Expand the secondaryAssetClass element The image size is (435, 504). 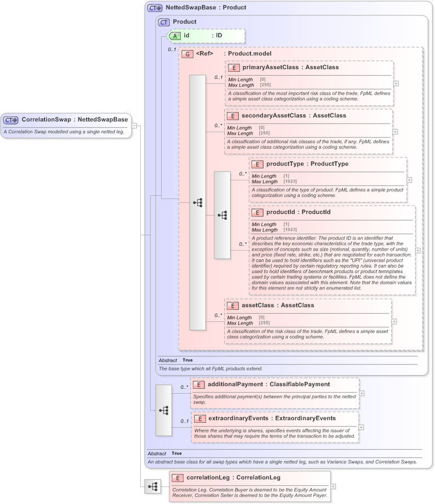coord(395,132)
